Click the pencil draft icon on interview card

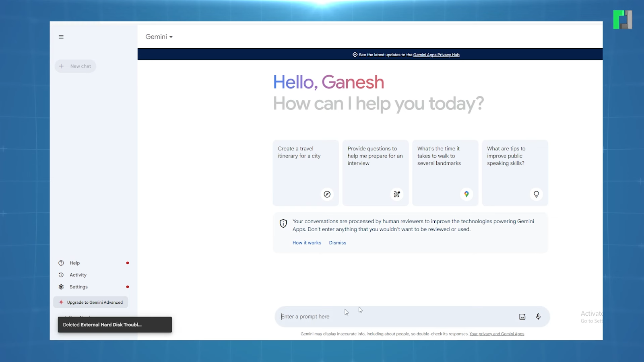coord(397,194)
